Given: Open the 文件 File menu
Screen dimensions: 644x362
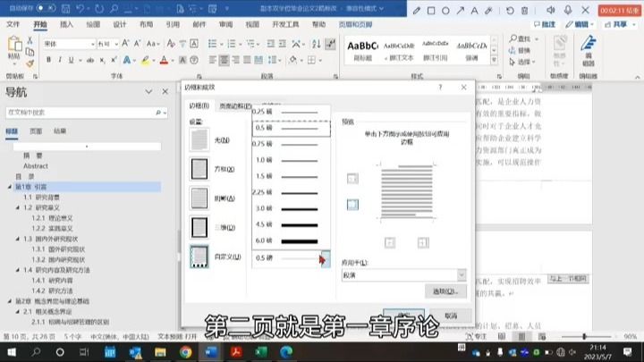Looking at the screenshot, I should pyautogui.click(x=13, y=25).
